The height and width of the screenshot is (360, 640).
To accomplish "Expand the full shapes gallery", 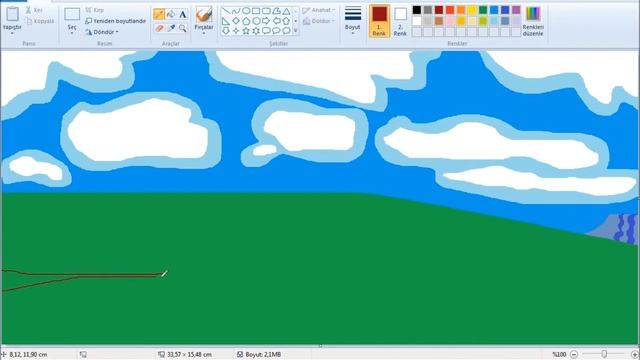I will (x=296, y=31).
